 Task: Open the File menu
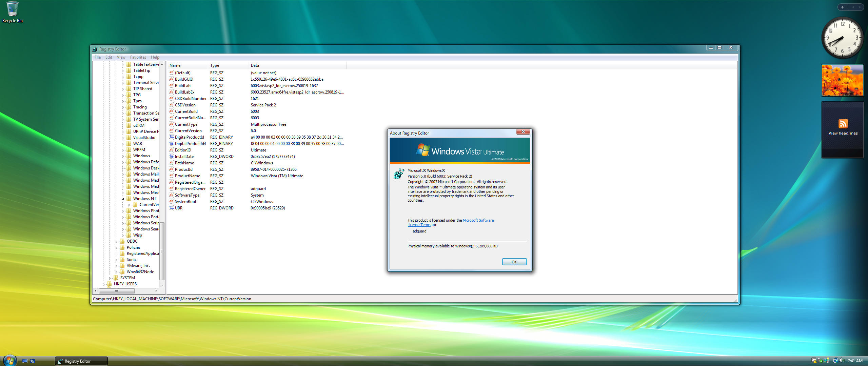pos(98,57)
